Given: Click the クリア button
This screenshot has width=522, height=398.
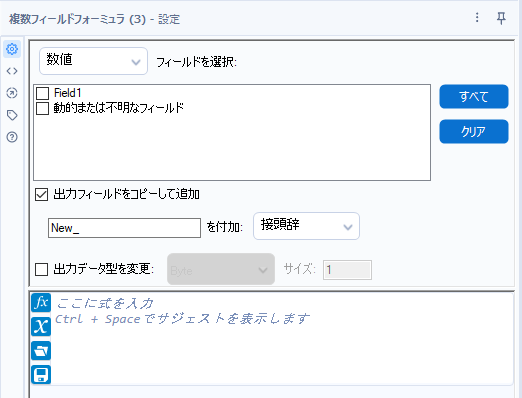Looking at the screenshot, I should click(x=474, y=132).
